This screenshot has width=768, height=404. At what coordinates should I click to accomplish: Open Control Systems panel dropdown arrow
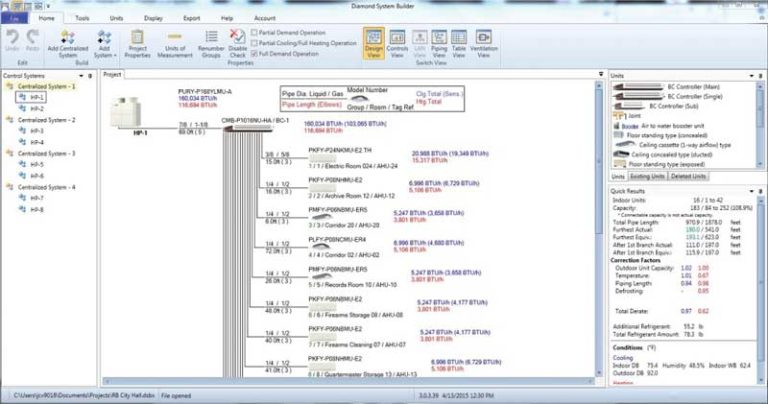click(x=81, y=76)
